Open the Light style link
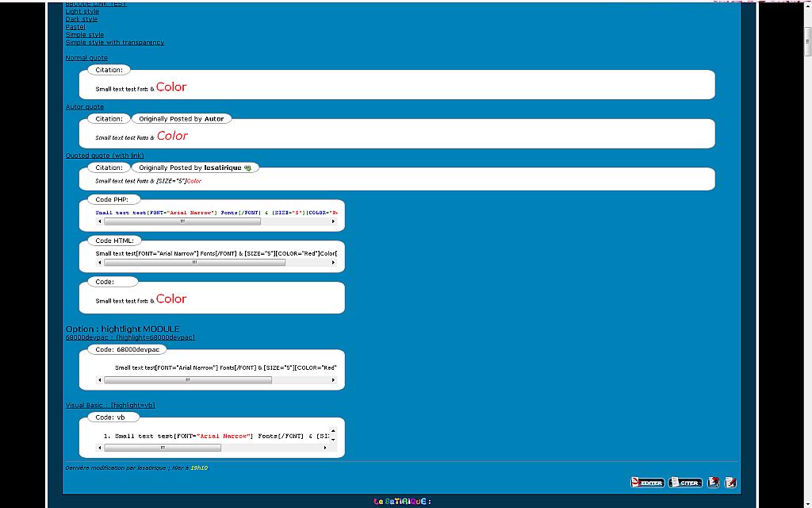 [x=82, y=12]
